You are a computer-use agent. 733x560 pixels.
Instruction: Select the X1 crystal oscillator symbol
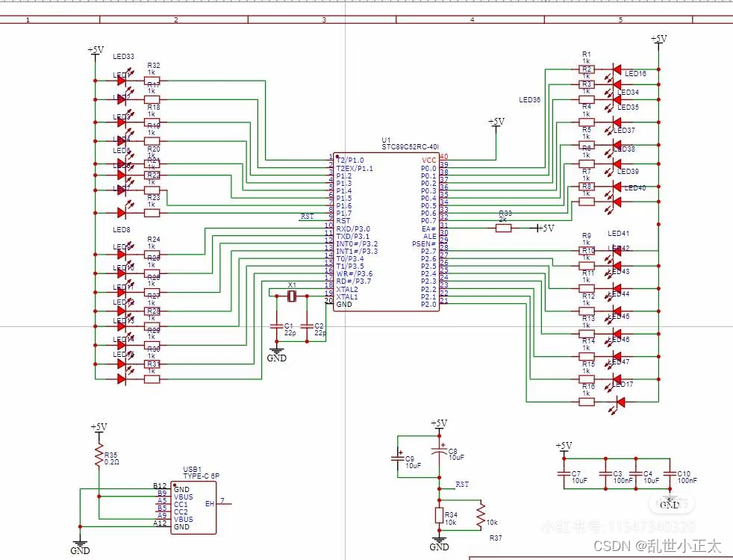pos(293,297)
